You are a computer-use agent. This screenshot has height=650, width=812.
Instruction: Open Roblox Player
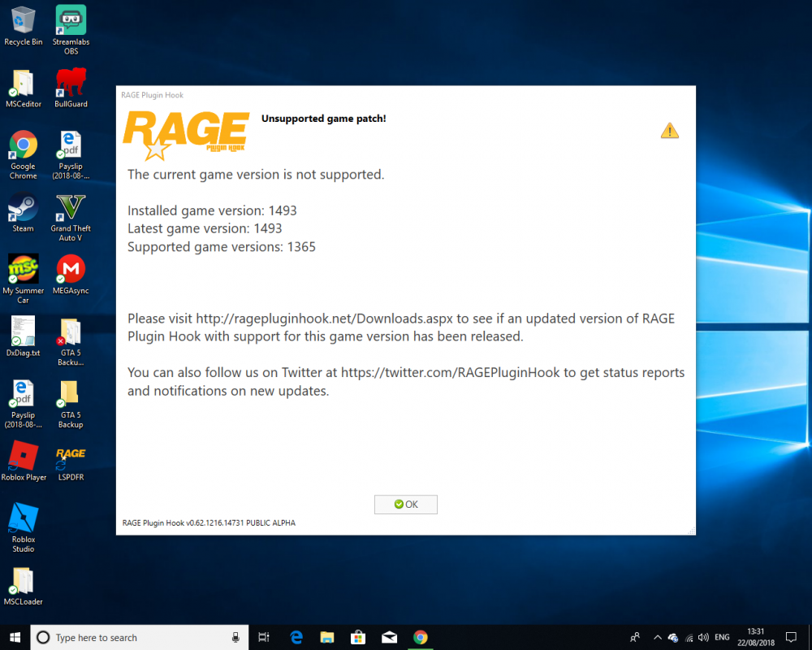[x=24, y=455]
